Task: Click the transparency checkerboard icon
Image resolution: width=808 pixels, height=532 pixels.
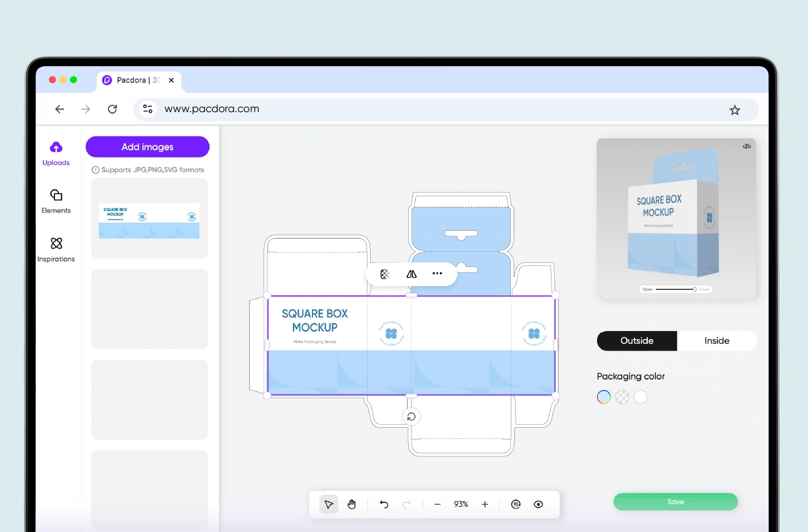Action: point(385,274)
